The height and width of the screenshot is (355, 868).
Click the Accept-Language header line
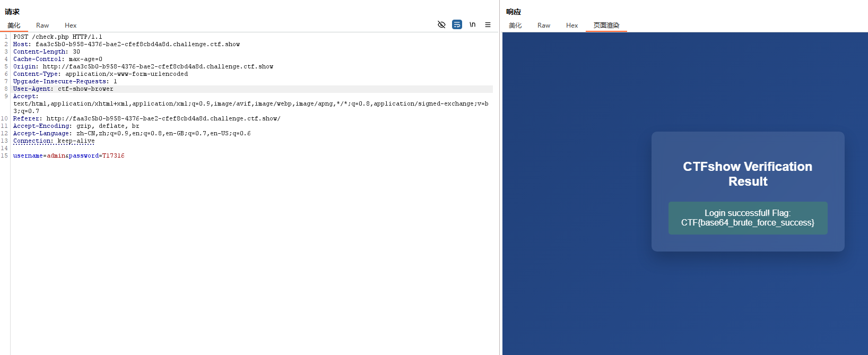[132, 134]
